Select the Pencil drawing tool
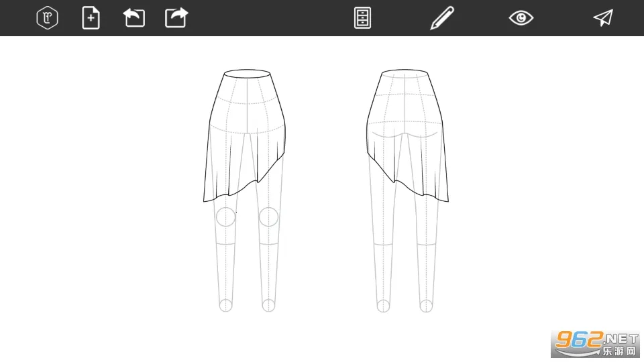 441,18
